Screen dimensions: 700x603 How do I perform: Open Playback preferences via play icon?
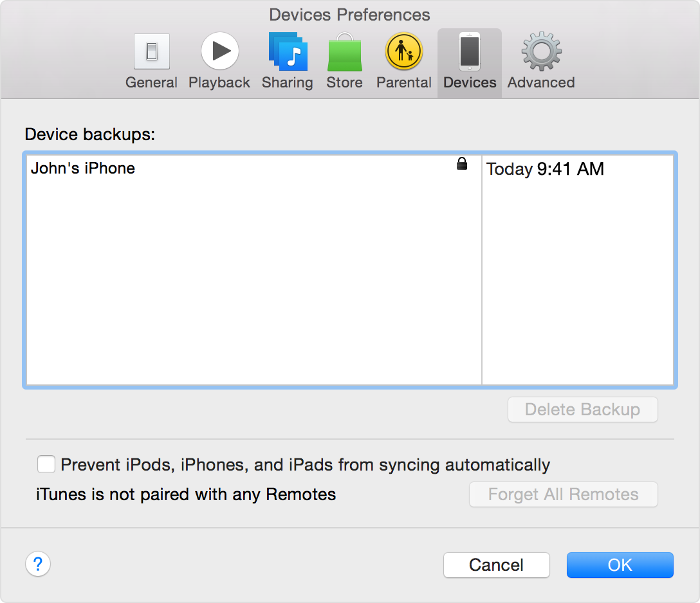point(219,51)
